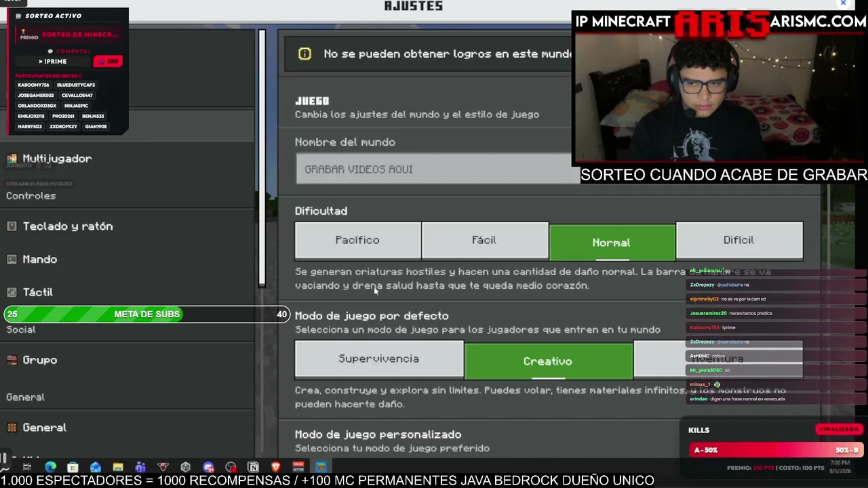Select Normal difficulty
Screen dimensions: 868x488
tap(612, 242)
